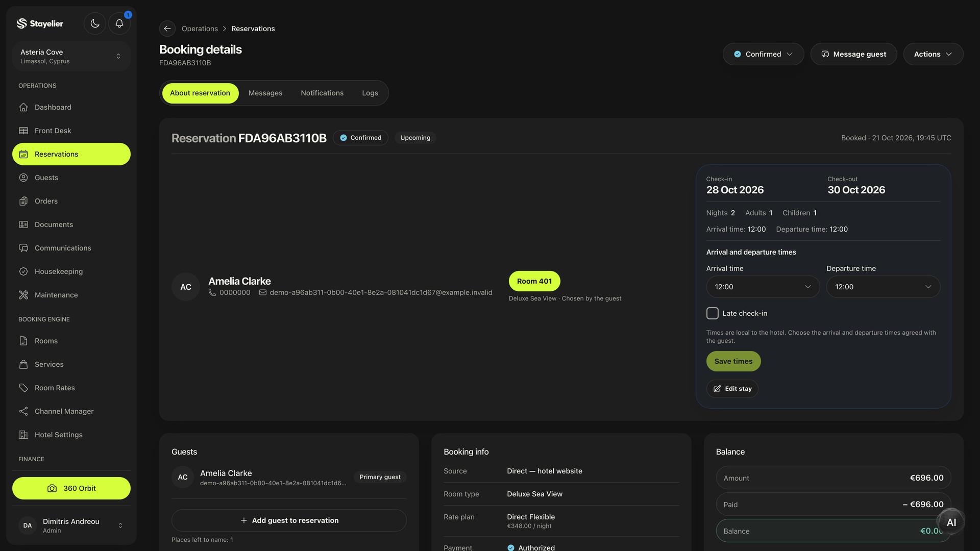Screen dimensions: 980x551
Task: Click the Operations breadcrumb link
Action: 200,29
